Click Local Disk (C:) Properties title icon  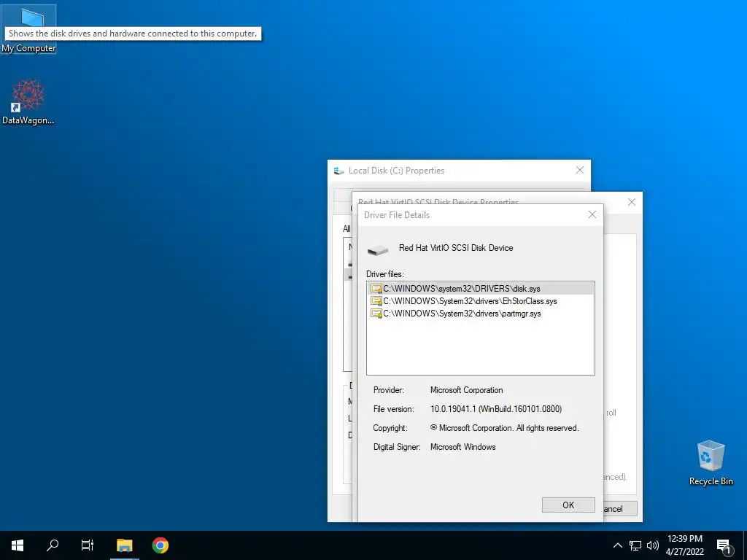pos(338,171)
